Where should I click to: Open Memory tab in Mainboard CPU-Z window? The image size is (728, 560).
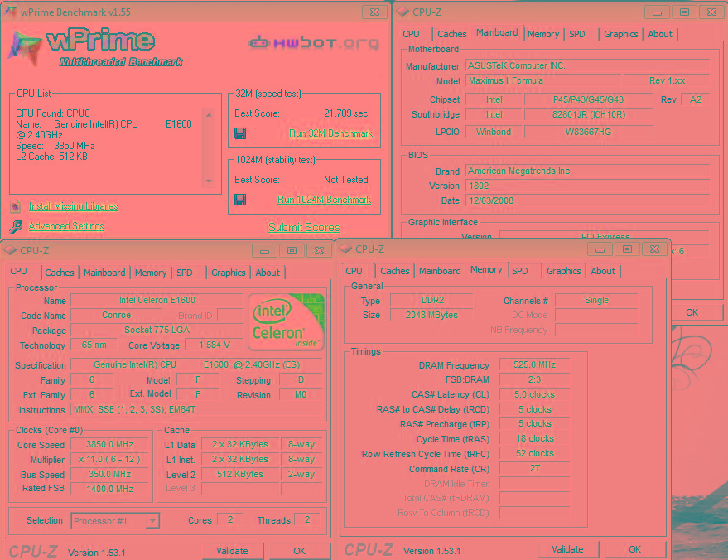(x=543, y=34)
